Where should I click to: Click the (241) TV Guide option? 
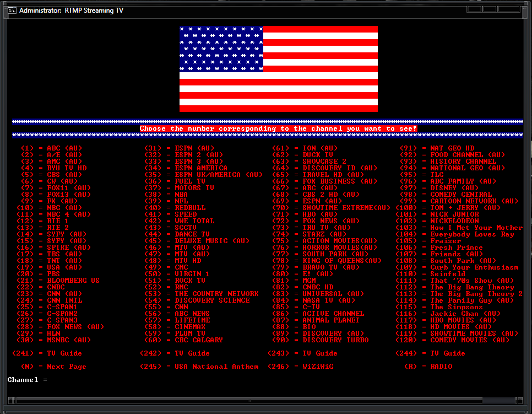(47, 353)
